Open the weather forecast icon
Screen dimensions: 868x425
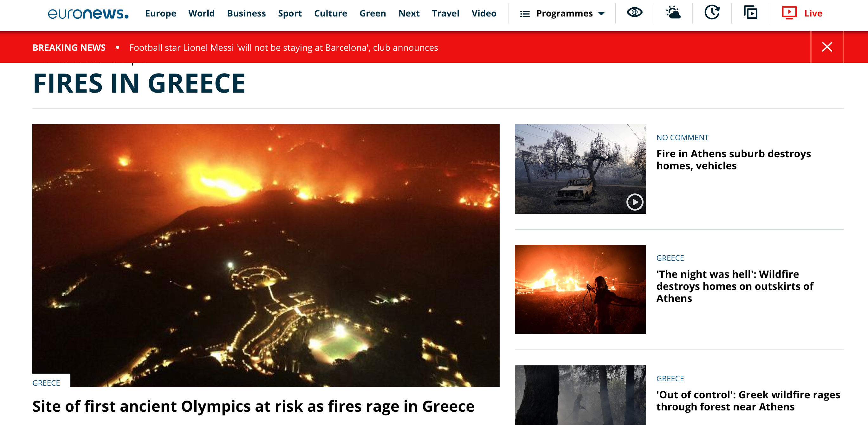(673, 13)
